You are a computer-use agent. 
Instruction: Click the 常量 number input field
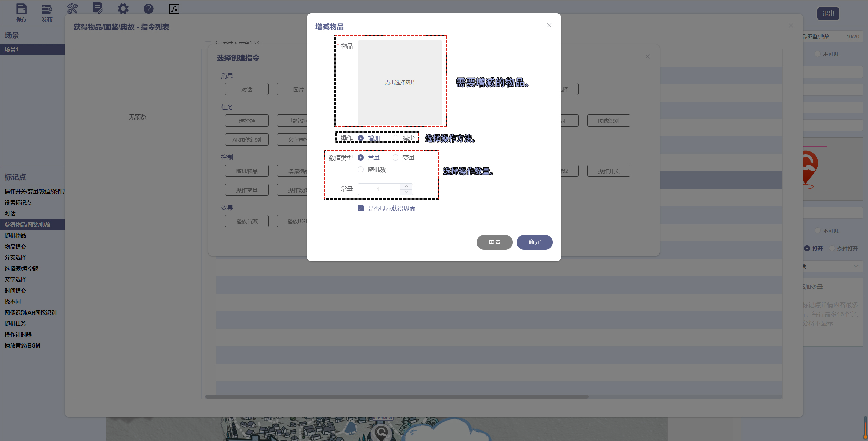pyautogui.click(x=378, y=189)
